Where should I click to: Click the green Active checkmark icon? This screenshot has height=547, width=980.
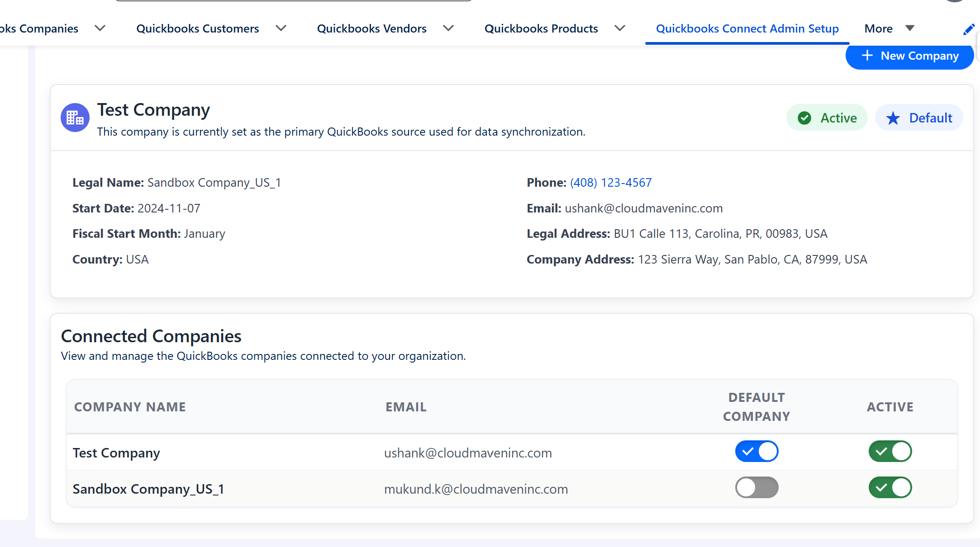coord(804,118)
